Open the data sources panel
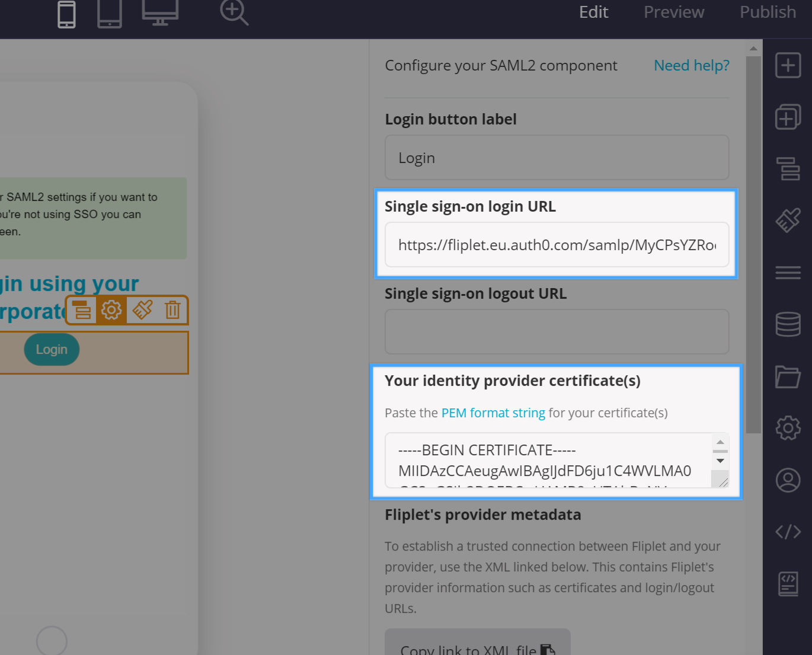The width and height of the screenshot is (812, 655). click(x=788, y=324)
